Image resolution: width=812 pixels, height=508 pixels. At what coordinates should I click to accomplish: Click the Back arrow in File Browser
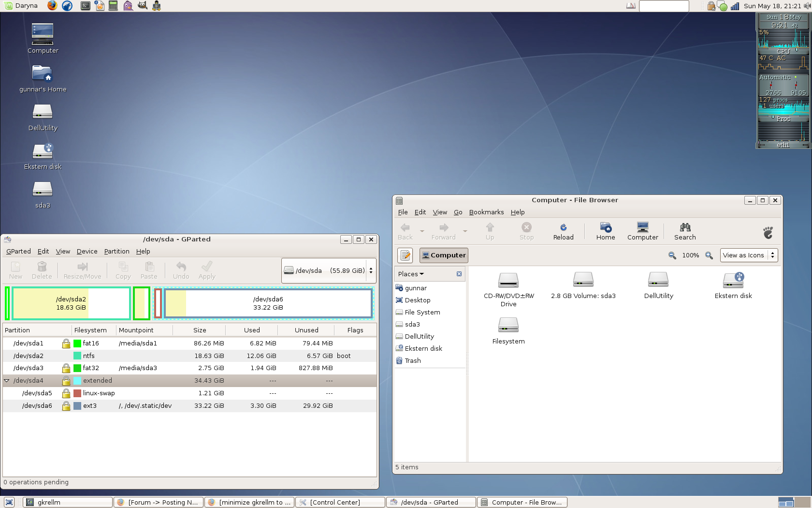pyautogui.click(x=405, y=231)
